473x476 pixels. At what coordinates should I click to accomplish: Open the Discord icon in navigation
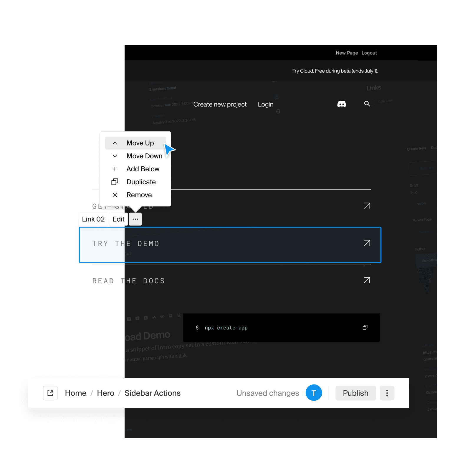pyautogui.click(x=342, y=104)
